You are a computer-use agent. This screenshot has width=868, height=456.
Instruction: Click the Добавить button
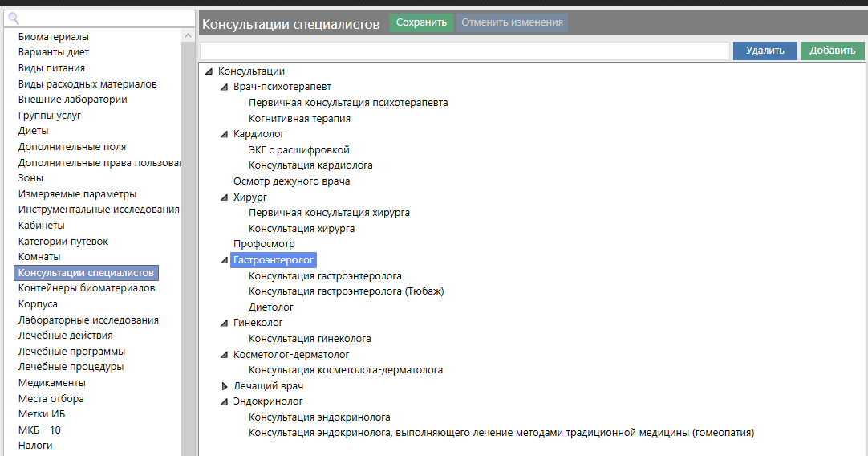click(832, 51)
